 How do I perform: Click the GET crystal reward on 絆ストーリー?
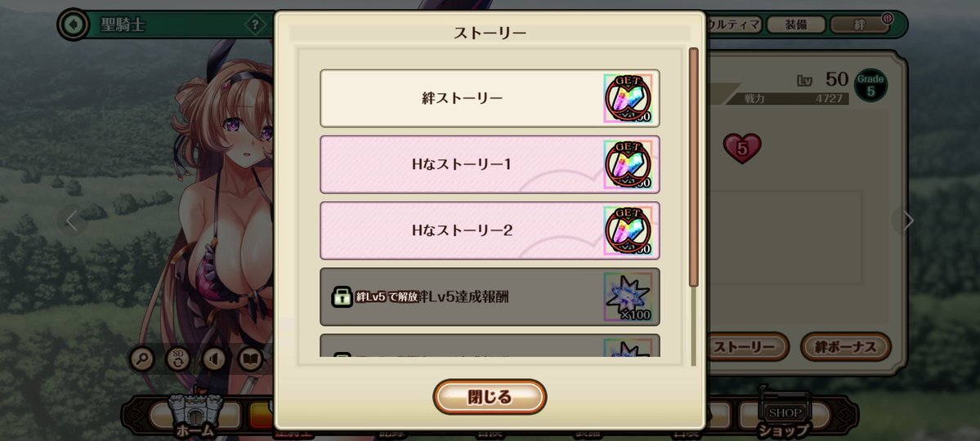628,99
